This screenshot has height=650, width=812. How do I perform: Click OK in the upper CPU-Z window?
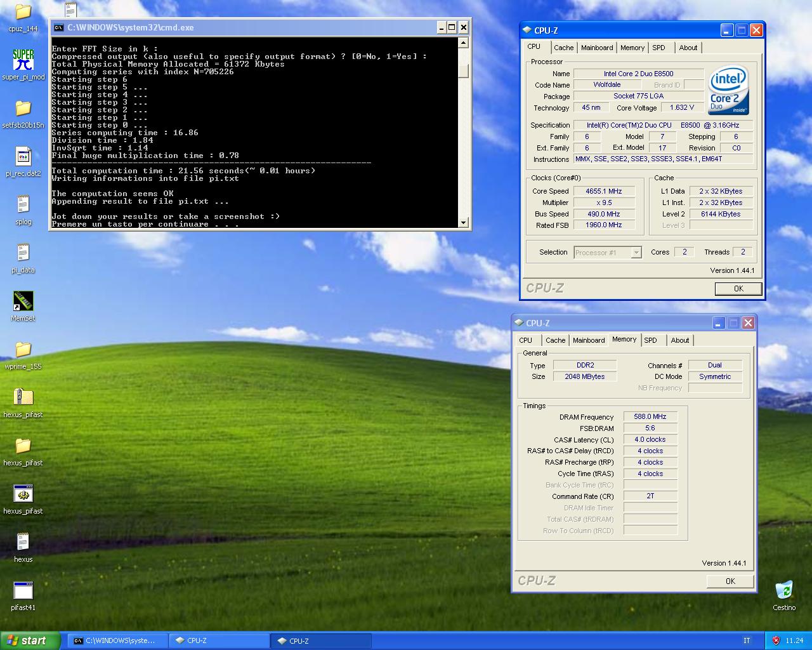pyautogui.click(x=738, y=288)
